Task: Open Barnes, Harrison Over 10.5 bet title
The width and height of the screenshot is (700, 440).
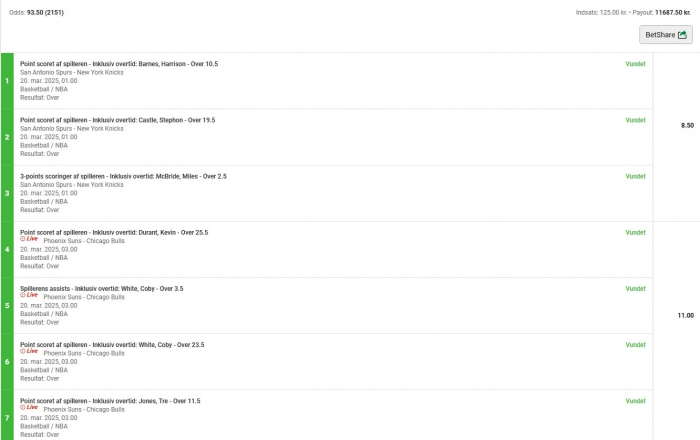Action: pos(119,64)
